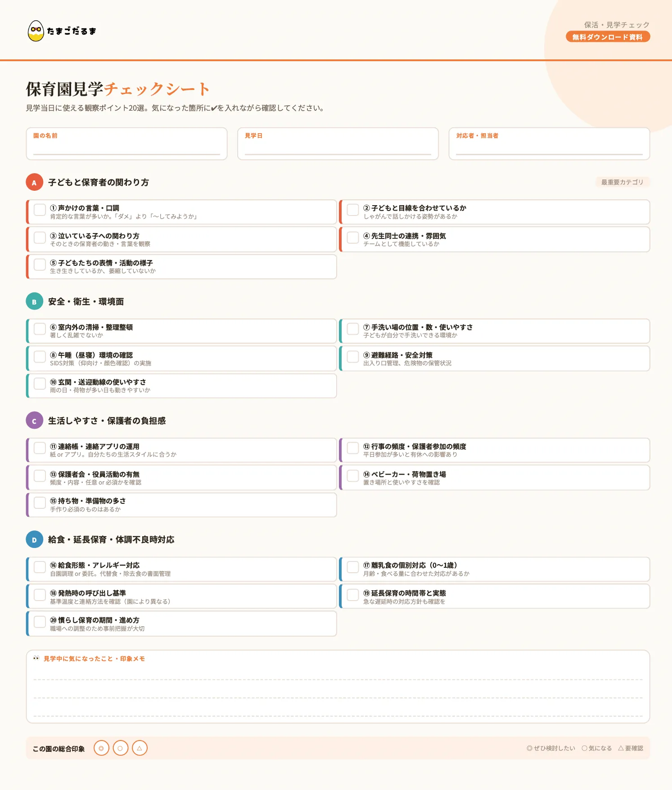Check the ①声かけの言葉・口調 checkbox
Screen dimensions: 672x790
coord(40,210)
